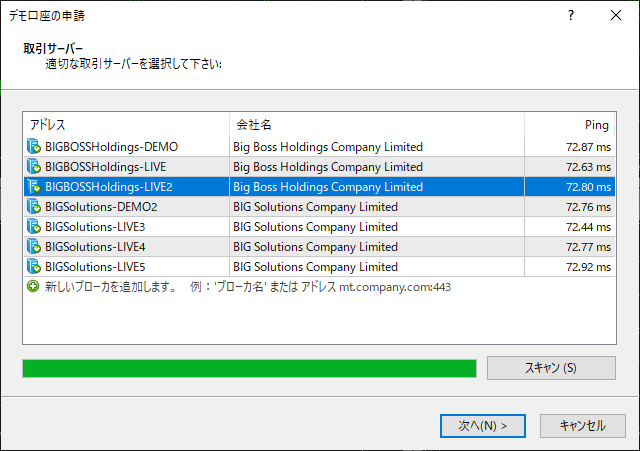This screenshot has height=451, width=640.
Task: Click server icon next to BIGSolutions-LIVE5
Action: click(x=34, y=267)
